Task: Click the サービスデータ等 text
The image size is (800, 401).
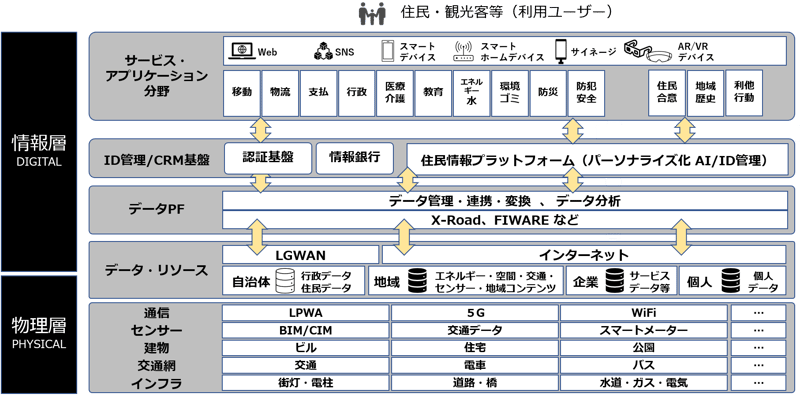Action: 649,282
